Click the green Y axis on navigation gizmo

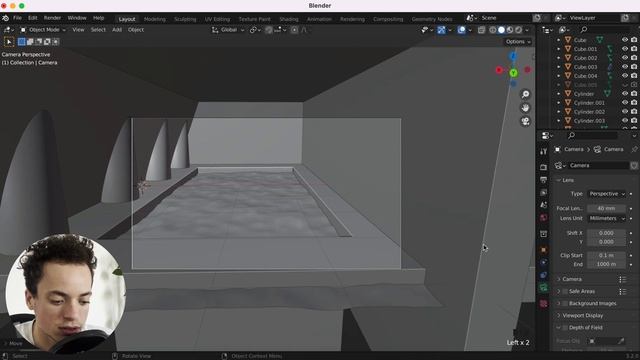[x=513, y=73]
